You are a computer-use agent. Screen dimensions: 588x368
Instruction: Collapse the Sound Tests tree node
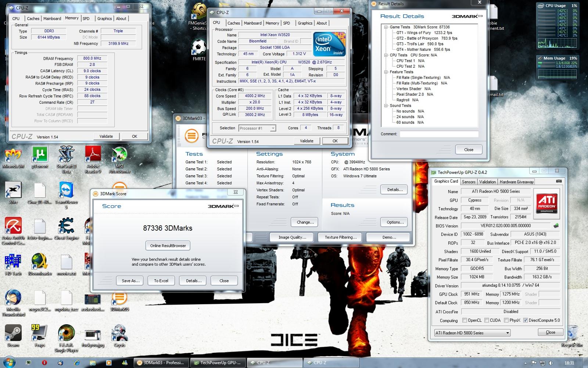386,106
